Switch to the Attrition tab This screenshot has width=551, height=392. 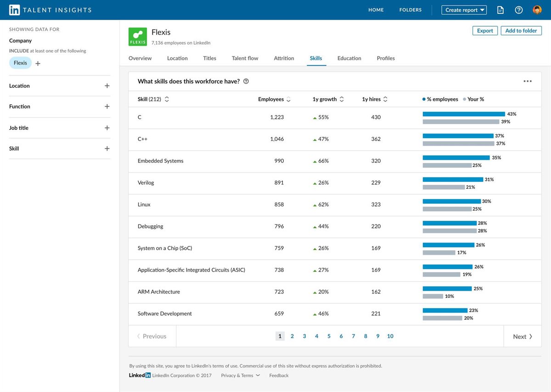[284, 58]
